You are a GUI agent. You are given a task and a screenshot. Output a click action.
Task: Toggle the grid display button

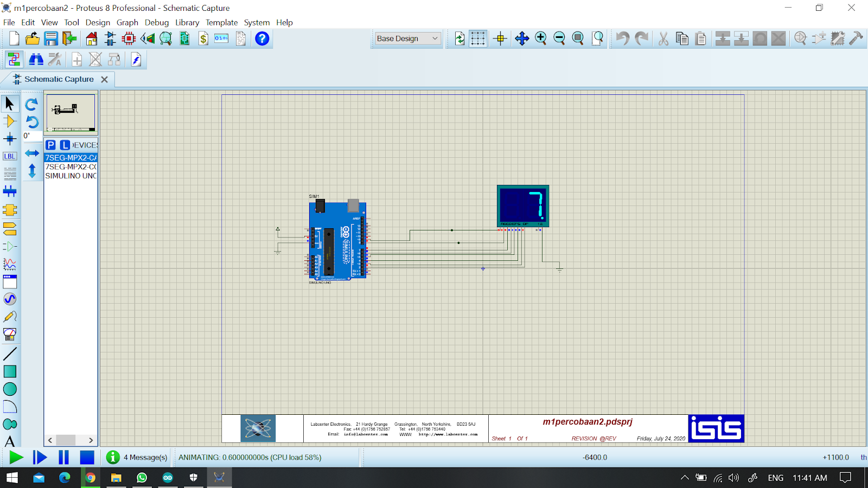click(478, 38)
